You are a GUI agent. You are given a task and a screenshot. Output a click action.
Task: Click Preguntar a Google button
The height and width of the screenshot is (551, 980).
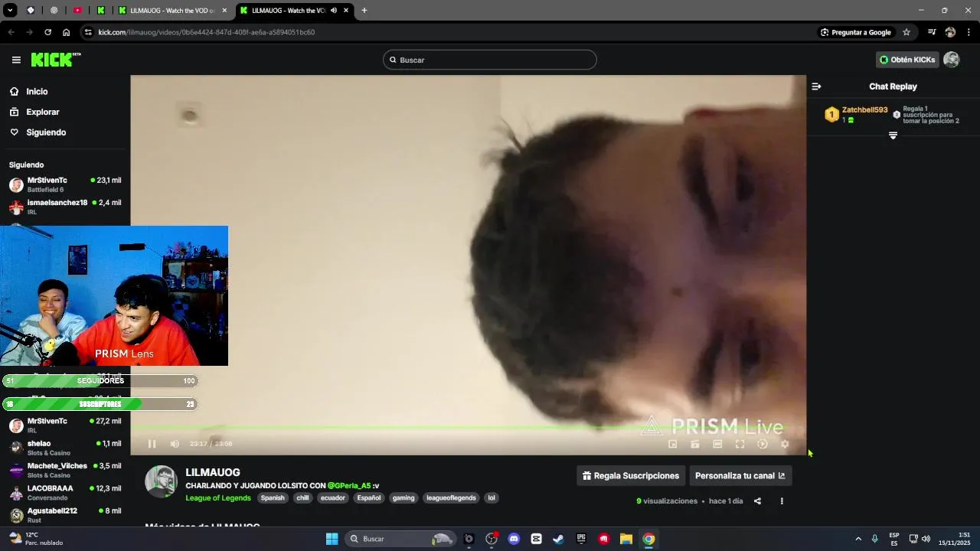pyautogui.click(x=856, y=32)
